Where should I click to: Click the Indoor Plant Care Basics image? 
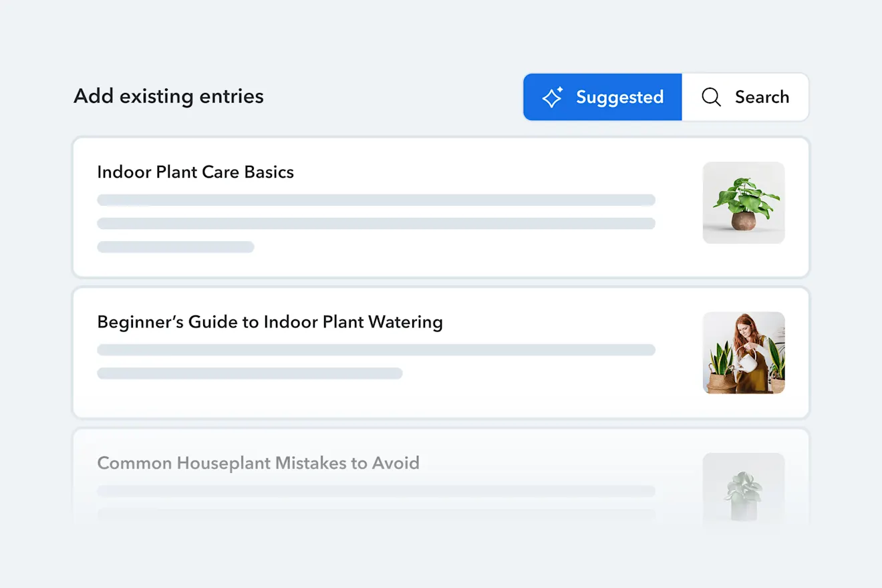point(744,202)
